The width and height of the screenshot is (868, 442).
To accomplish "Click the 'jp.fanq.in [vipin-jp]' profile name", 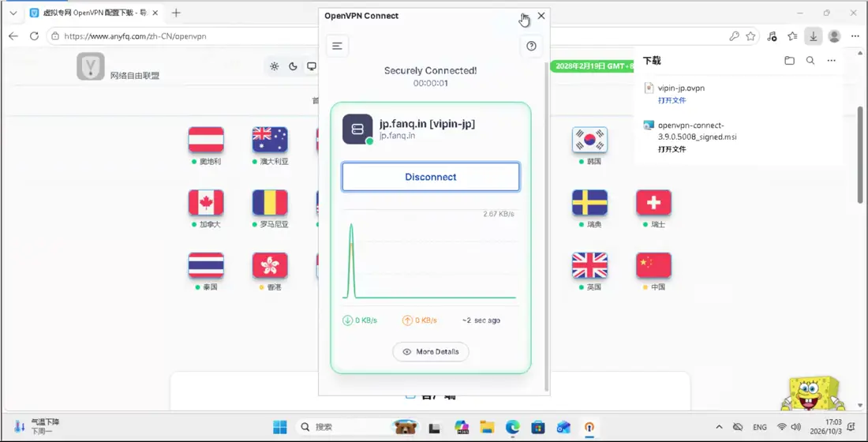I will 428,123.
